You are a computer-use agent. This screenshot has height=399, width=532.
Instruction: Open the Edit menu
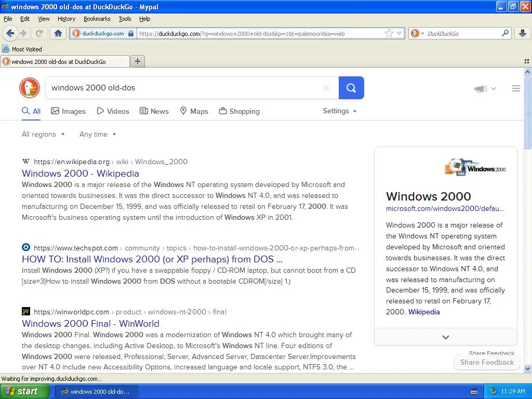coord(25,19)
